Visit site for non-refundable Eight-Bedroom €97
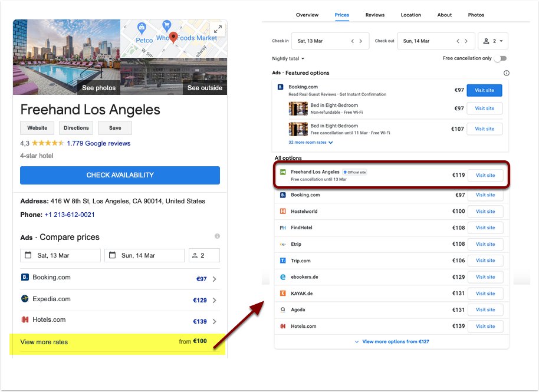The image size is (539, 392). pyautogui.click(x=484, y=108)
